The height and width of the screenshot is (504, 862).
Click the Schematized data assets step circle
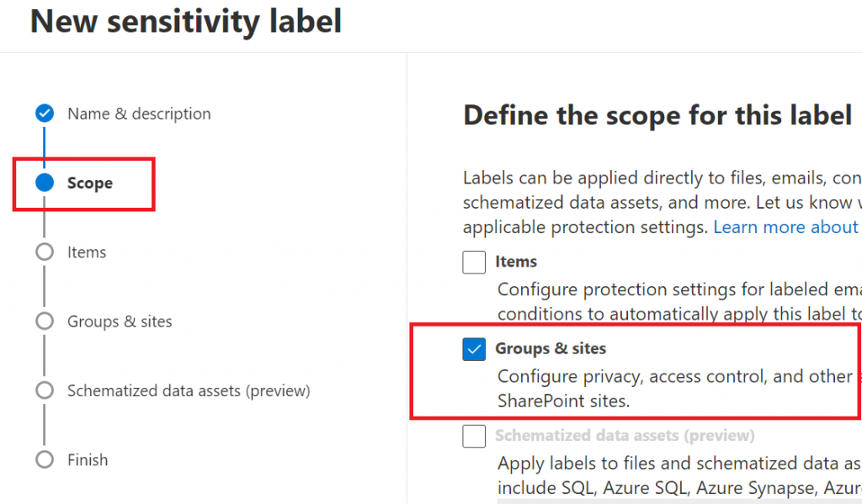coord(45,390)
